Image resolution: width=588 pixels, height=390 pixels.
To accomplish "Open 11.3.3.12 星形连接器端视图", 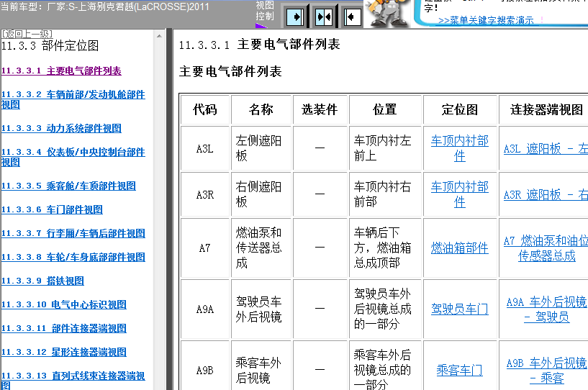I will click(x=64, y=352).
